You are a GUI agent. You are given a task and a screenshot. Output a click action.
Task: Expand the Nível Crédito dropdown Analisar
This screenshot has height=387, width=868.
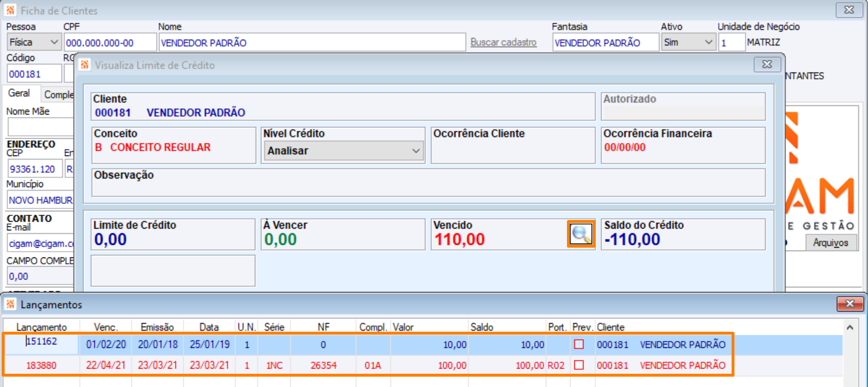click(x=344, y=151)
